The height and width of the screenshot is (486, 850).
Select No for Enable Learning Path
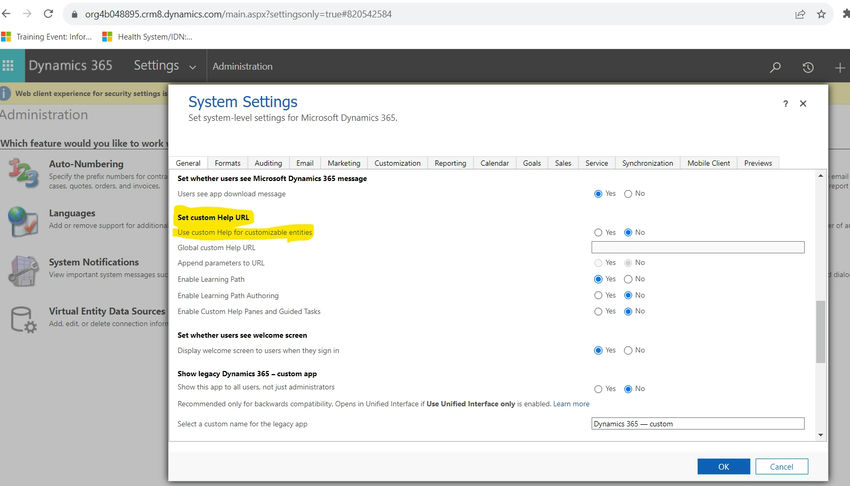pyautogui.click(x=628, y=279)
